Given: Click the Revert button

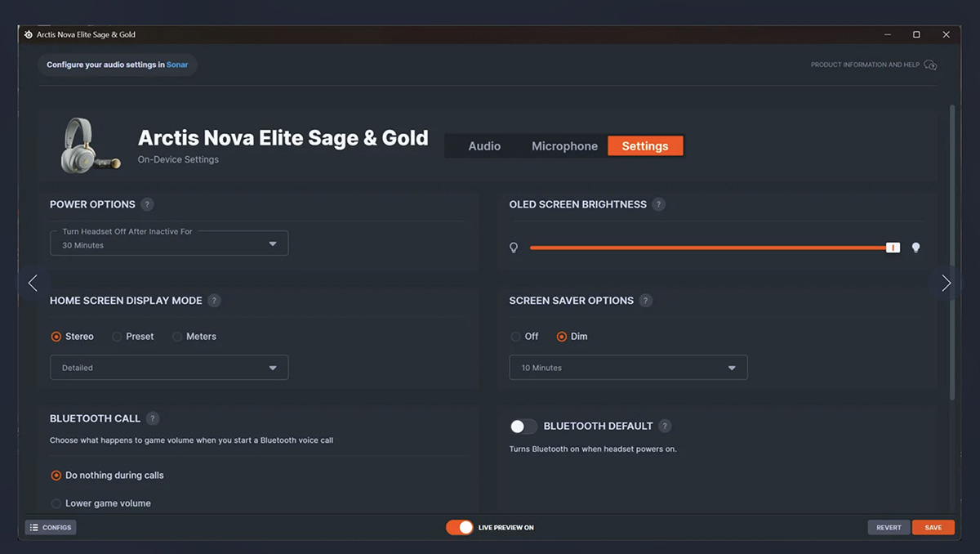Looking at the screenshot, I should tap(889, 528).
